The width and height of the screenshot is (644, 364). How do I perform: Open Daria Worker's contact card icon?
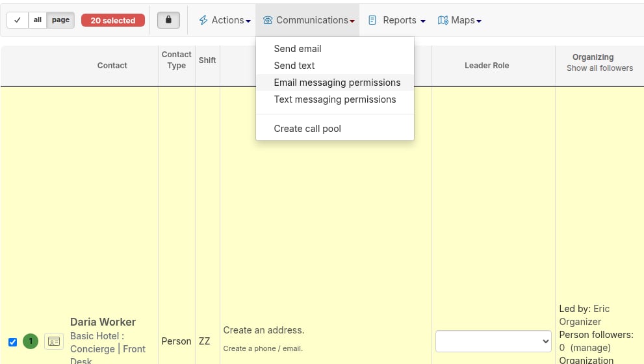click(54, 341)
